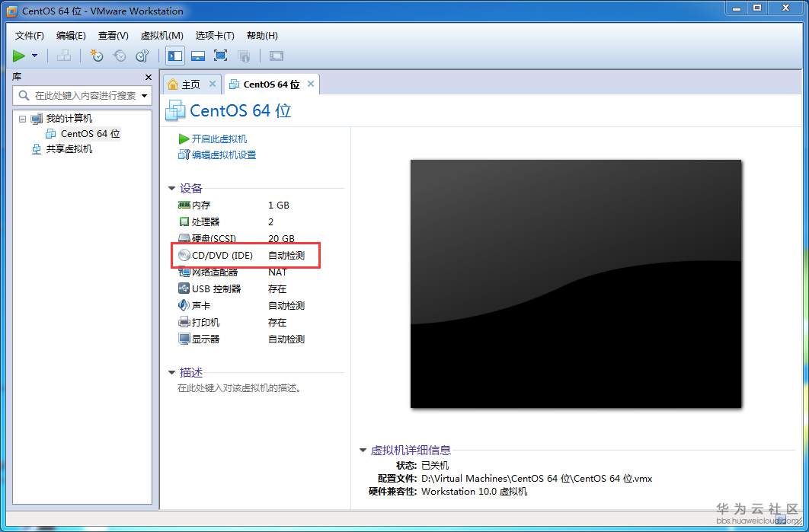Enter full screen mode via toolbar icon
809x532 pixels.
[221, 56]
